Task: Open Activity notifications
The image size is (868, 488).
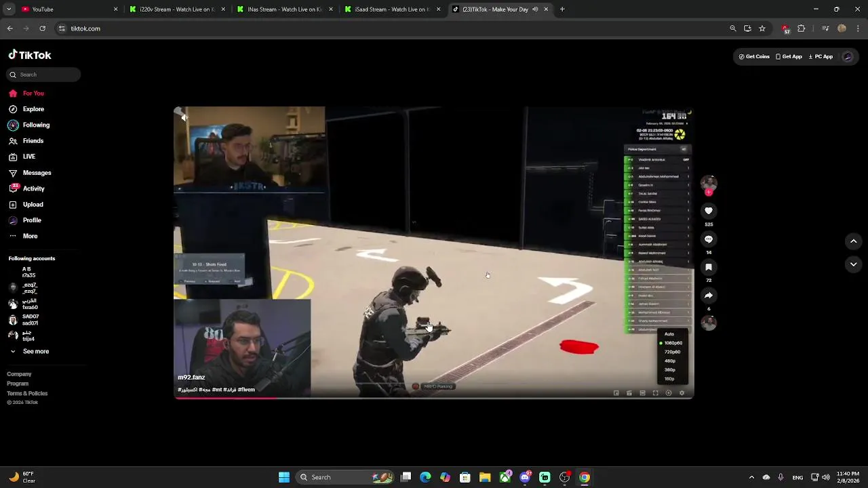Action: pos(26,188)
